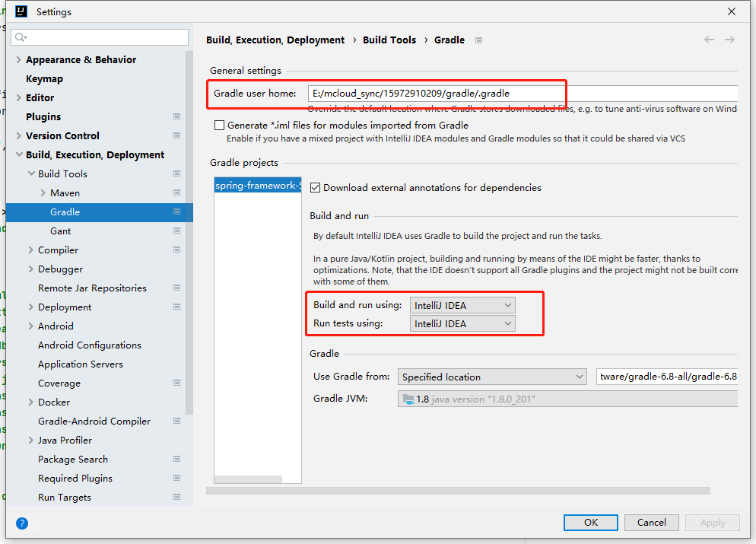Select Plugins in the settings tree
The image size is (756, 544).
(x=43, y=116)
